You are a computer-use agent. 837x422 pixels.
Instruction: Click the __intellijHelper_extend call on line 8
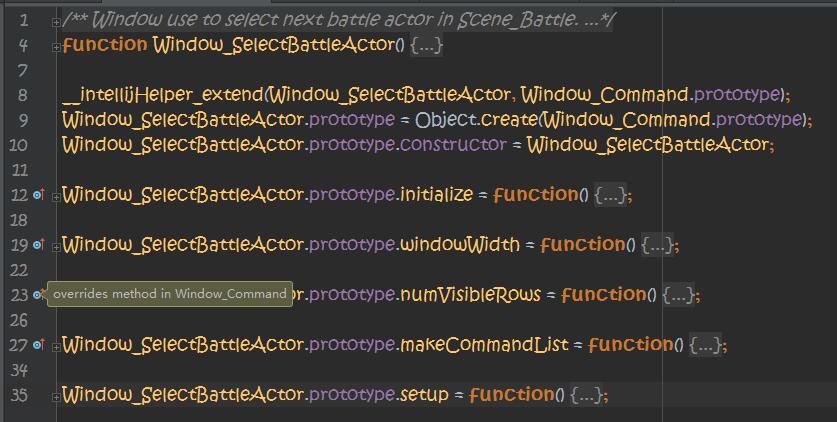click(163, 95)
